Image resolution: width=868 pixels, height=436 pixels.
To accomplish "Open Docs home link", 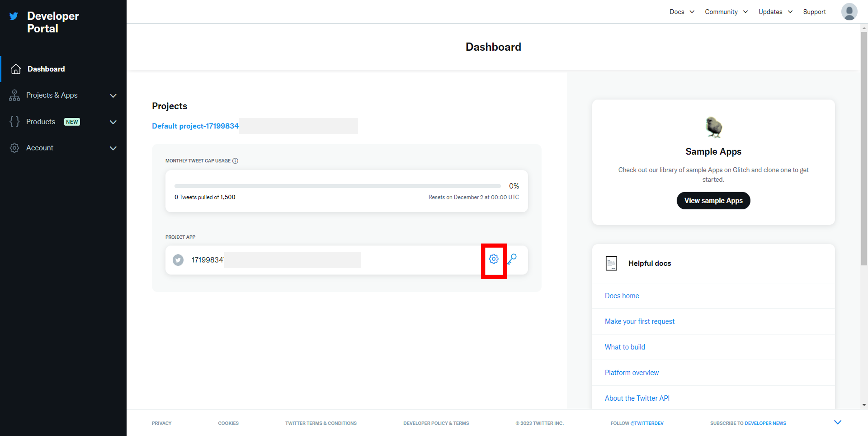I will [x=622, y=296].
